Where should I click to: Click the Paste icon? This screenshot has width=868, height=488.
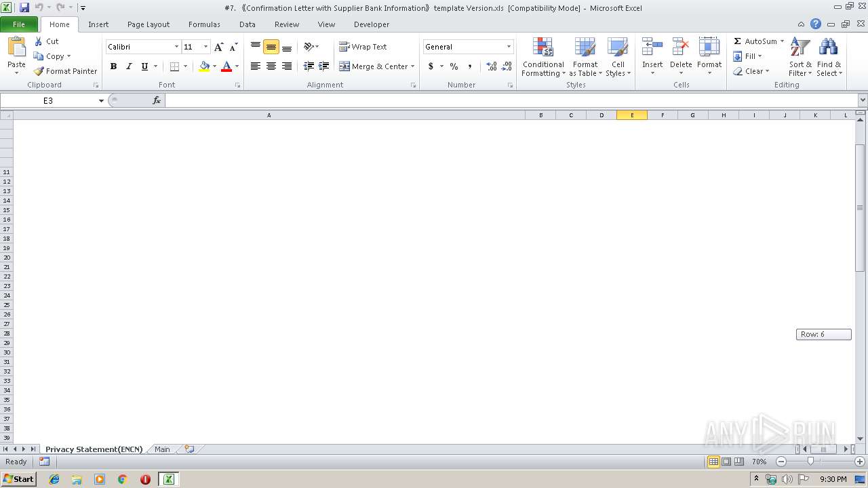click(x=16, y=47)
